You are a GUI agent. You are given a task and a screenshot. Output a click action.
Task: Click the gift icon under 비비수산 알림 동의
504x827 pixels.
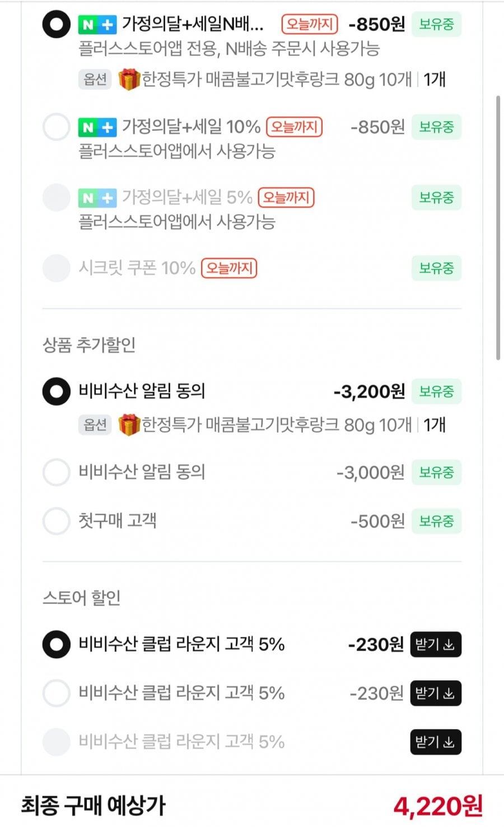(x=129, y=425)
